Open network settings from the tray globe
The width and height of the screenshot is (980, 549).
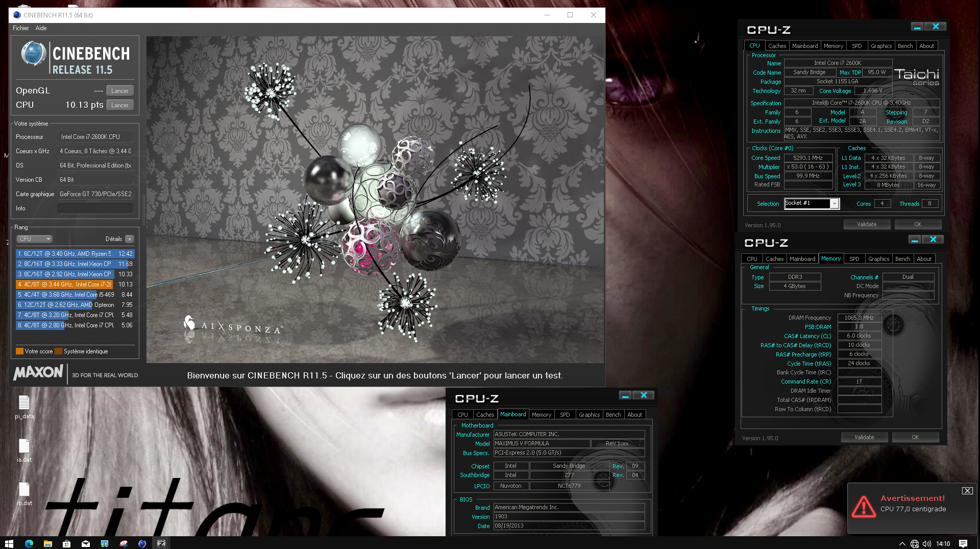click(914, 543)
